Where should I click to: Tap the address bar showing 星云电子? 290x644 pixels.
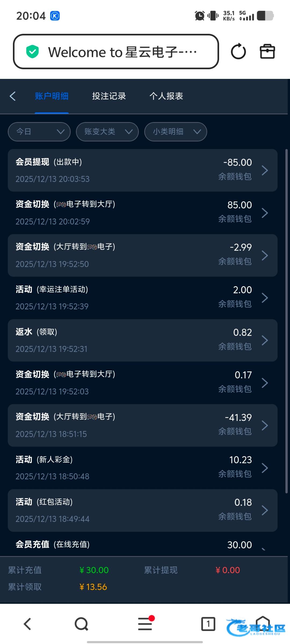[x=122, y=52]
